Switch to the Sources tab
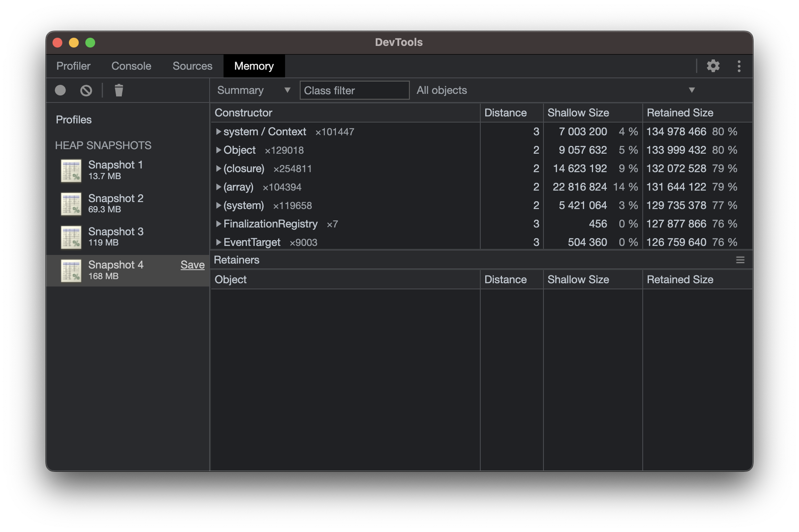The width and height of the screenshot is (799, 532). [192, 66]
